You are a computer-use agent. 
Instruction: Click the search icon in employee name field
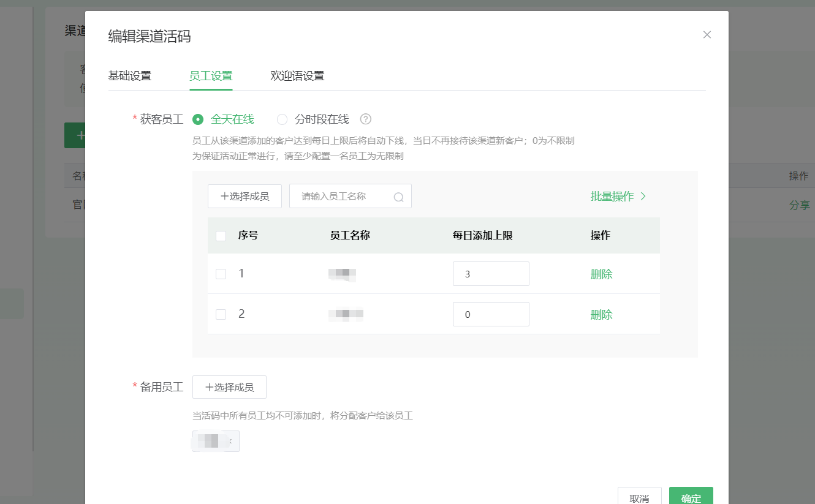point(398,197)
